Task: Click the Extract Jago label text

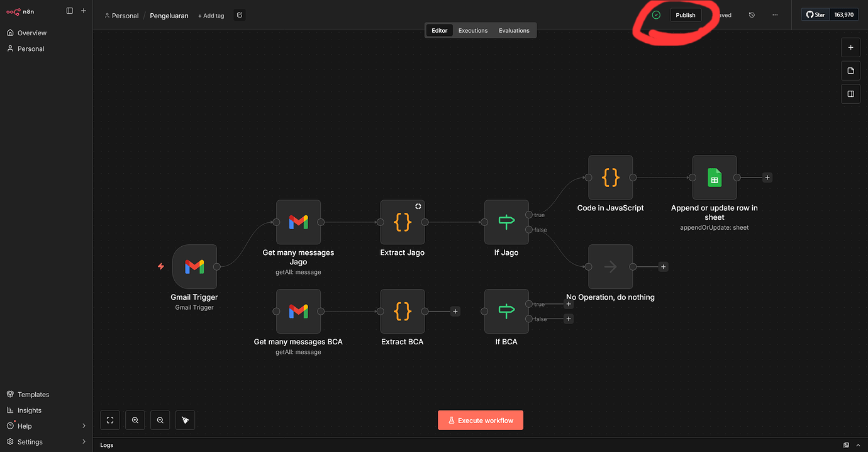Action: tap(403, 252)
